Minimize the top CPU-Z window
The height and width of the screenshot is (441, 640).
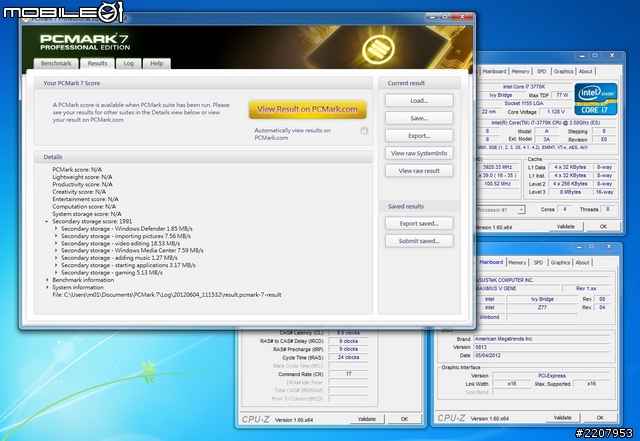tap(582, 56)
